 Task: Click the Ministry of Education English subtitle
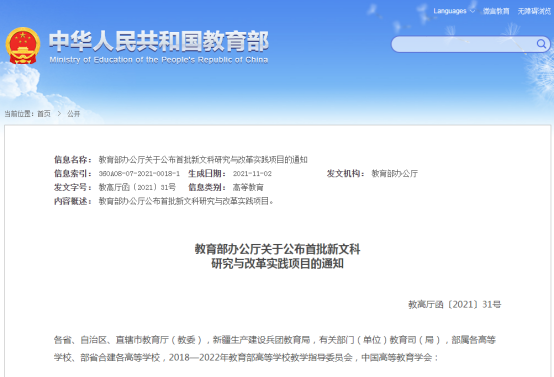[159, 60]
